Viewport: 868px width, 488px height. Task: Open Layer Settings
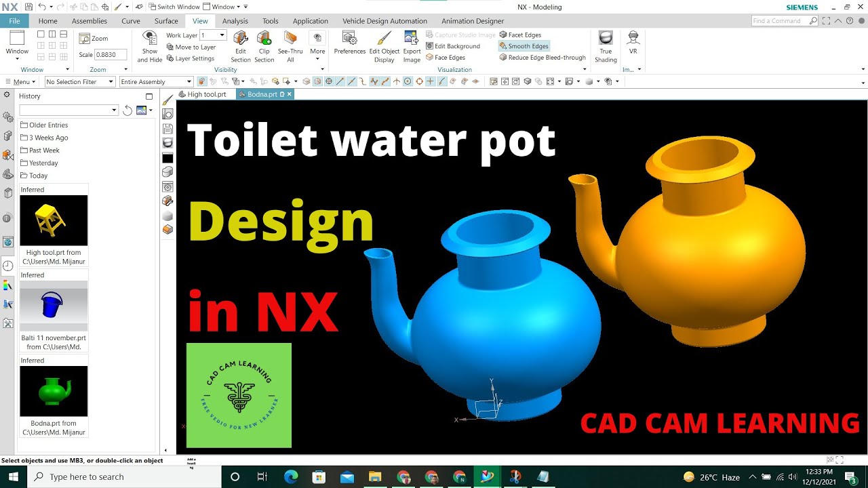[x=190, y=58]
